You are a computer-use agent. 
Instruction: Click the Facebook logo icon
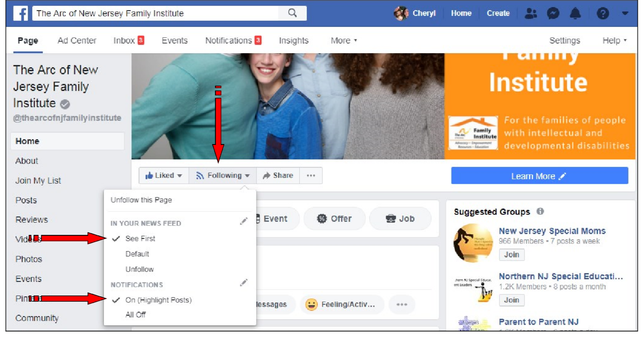(21, 13)
